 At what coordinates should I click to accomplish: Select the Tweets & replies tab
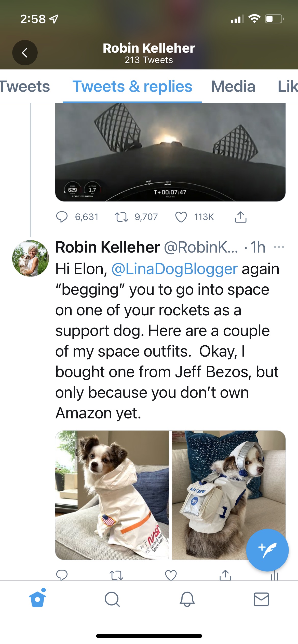coord(132,86)
